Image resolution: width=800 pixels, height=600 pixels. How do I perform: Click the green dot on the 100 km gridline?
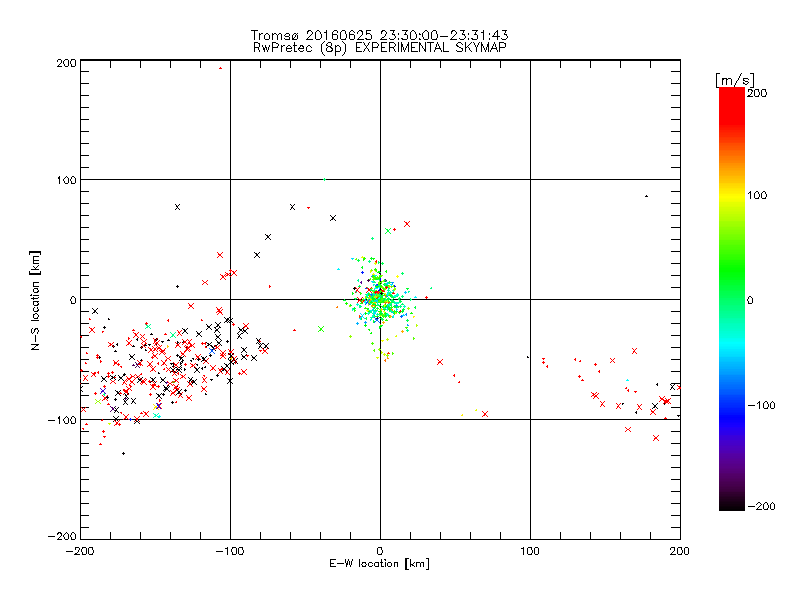(324, 180)
